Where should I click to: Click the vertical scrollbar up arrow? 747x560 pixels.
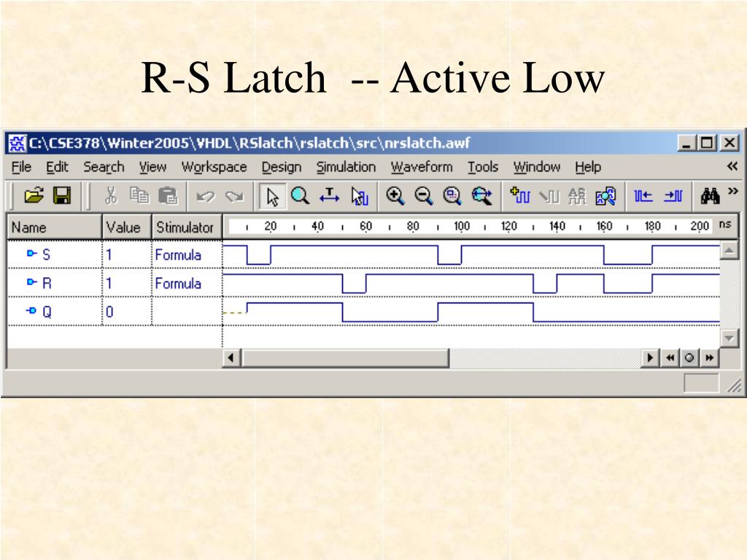point(729,250)
